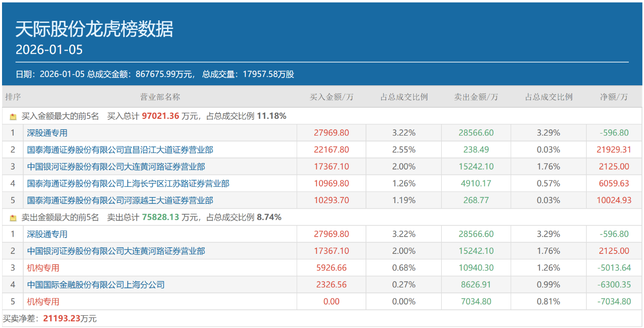Click the 净额/万 column header
The width and height of the screenshot is (644, 328).
pos(614,97)
